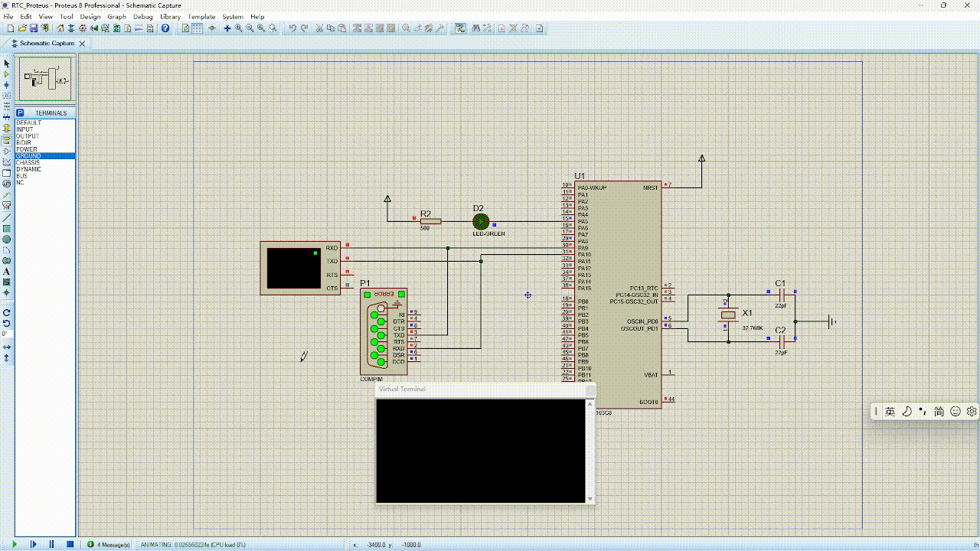The image size is (980, 551).
Task: Pause the running simulation
Action: [51, 544]
